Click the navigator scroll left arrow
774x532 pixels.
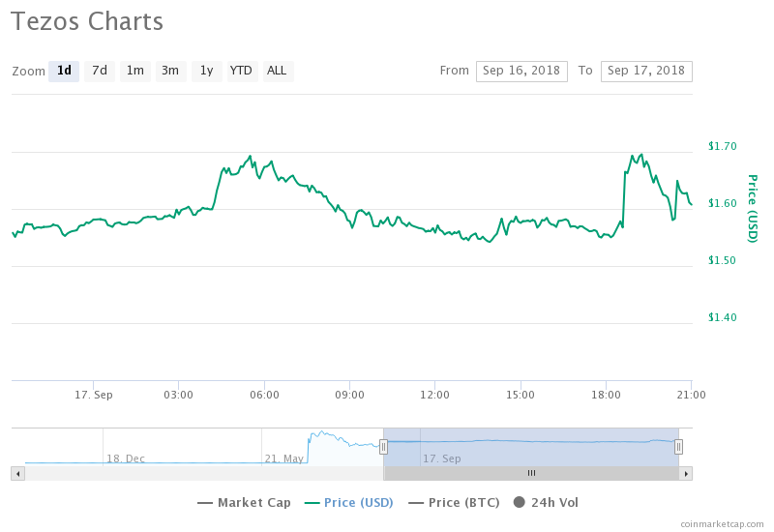pos(18,474)
